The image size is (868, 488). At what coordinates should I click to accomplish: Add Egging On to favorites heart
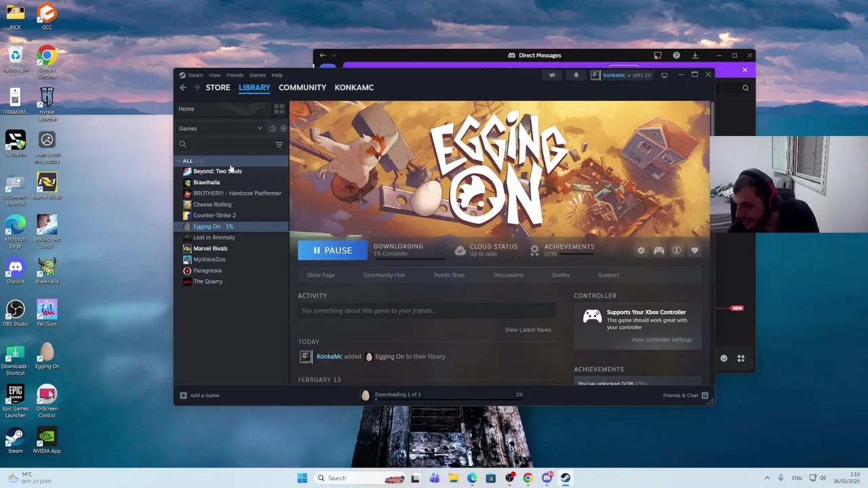pos(694,251)
